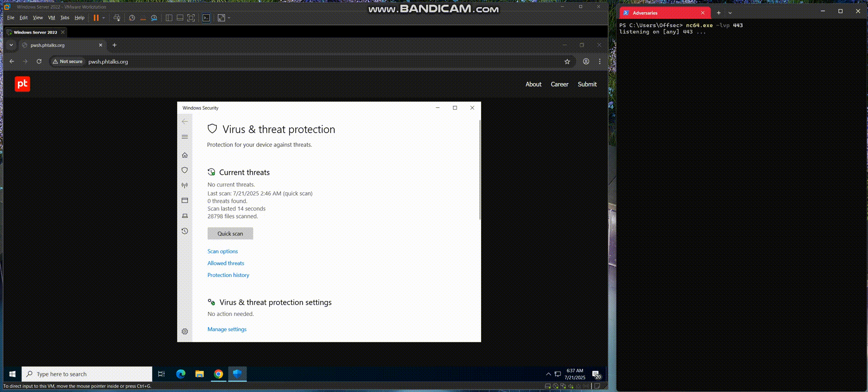Open the VMware File menu

[11, 18]
